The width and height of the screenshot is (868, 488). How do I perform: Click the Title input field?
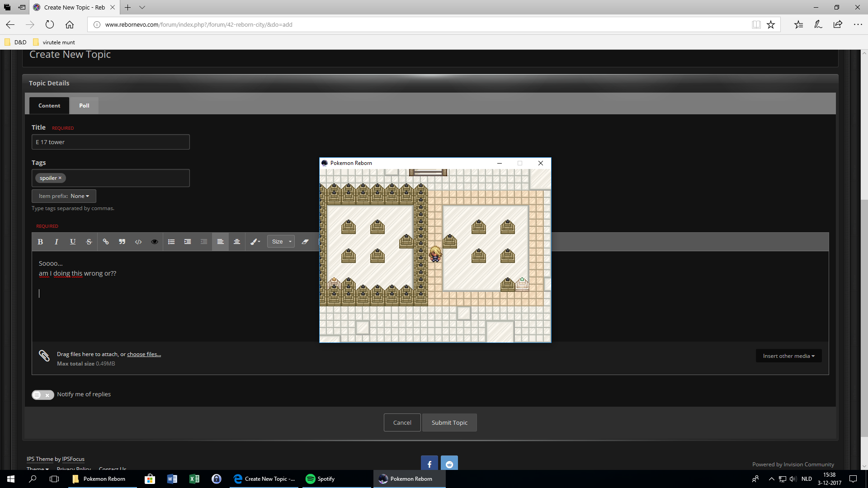coord(111,142)
